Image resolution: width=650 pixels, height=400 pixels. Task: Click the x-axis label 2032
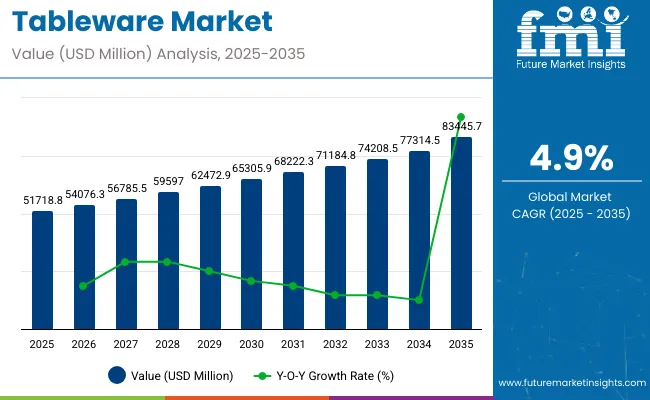[x=335, y=344]
